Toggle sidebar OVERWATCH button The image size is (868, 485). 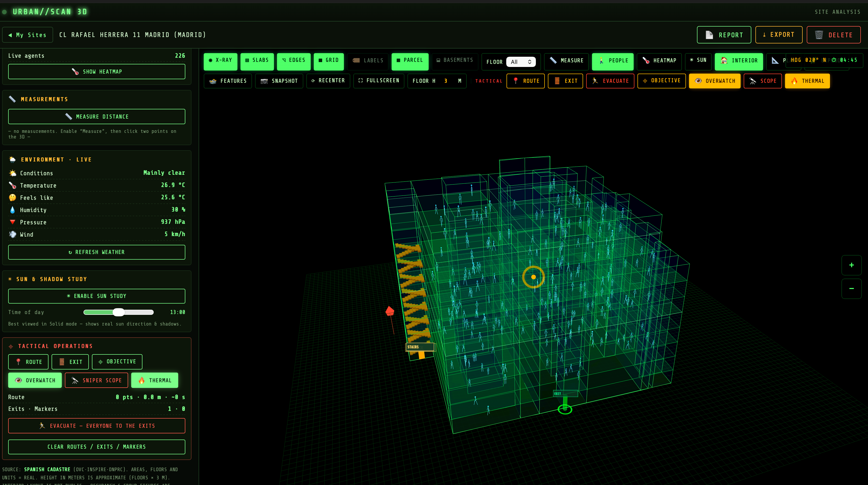point(35,380)
